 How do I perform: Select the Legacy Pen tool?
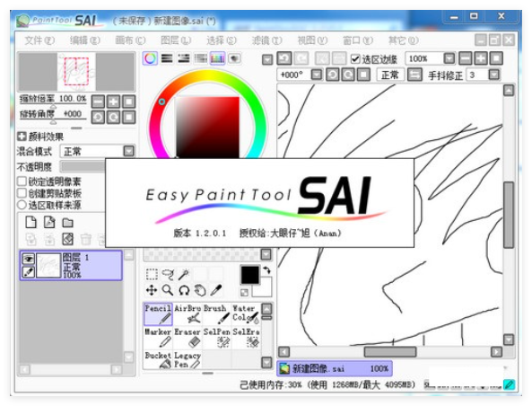188,360
